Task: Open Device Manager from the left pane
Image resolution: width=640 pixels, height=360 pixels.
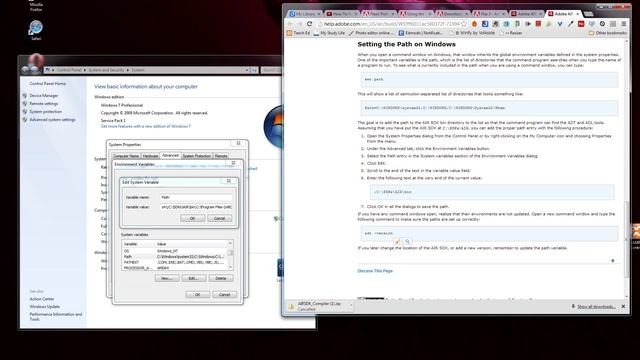Action: click(44, 96)
